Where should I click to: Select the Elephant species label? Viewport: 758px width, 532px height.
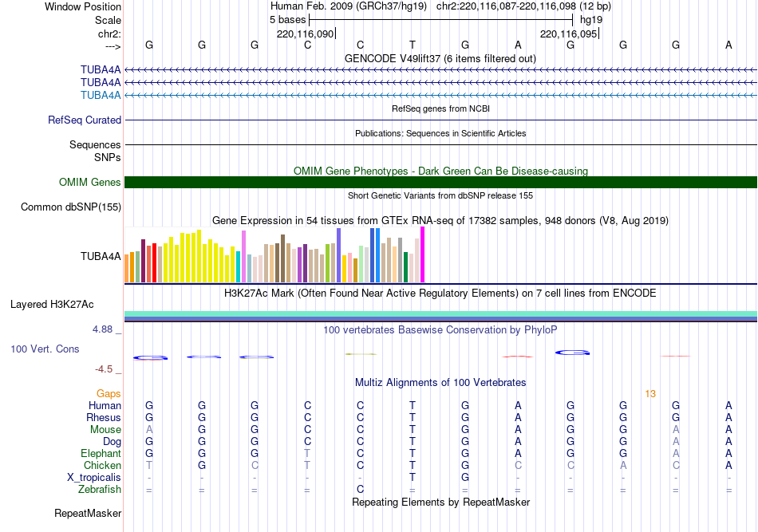tap(101, 453)
